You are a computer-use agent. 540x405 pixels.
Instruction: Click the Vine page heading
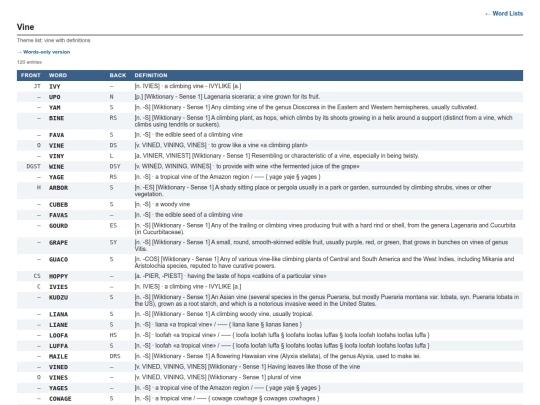pos(25,27)
